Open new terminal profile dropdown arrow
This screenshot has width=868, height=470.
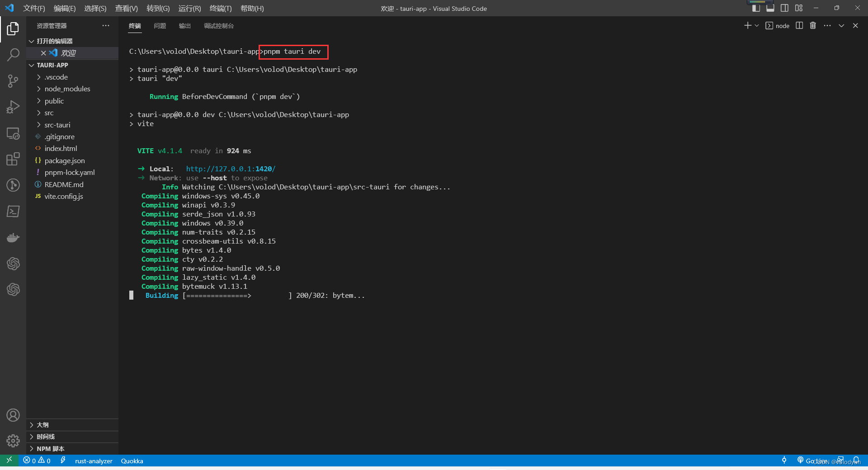click(757, 26)
